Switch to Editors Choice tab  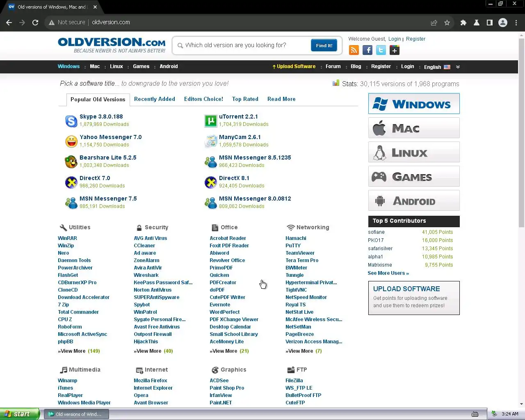pos(203,99)
